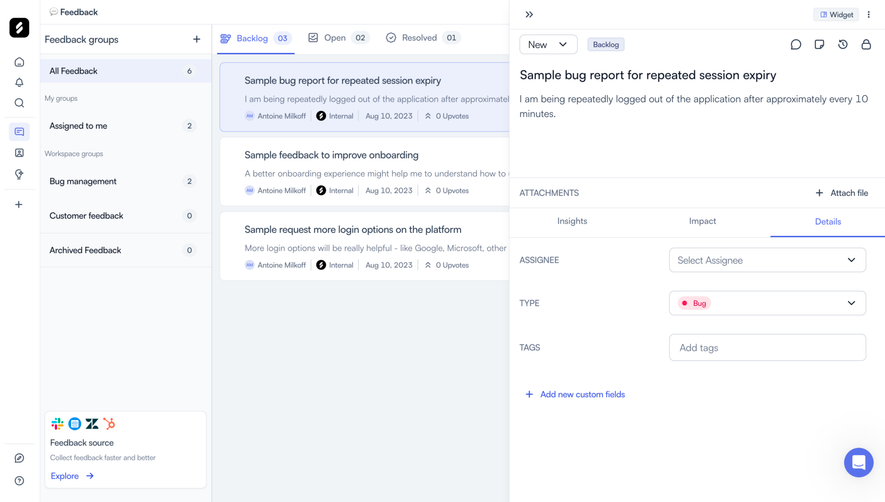Screen dimensions: 885x502
Task: Open the Insights tab
Action: [x=572, y=221]
